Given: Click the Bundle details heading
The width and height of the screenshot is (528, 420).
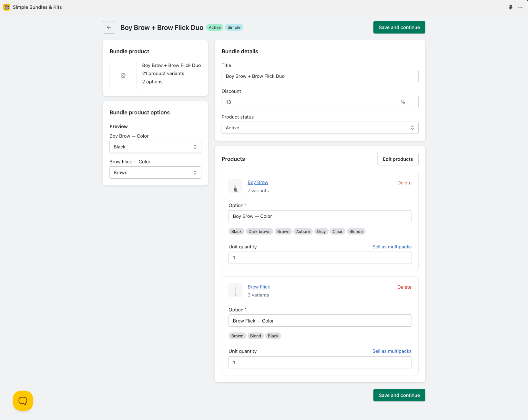Looking at the screenshot, I should [240, 51].
